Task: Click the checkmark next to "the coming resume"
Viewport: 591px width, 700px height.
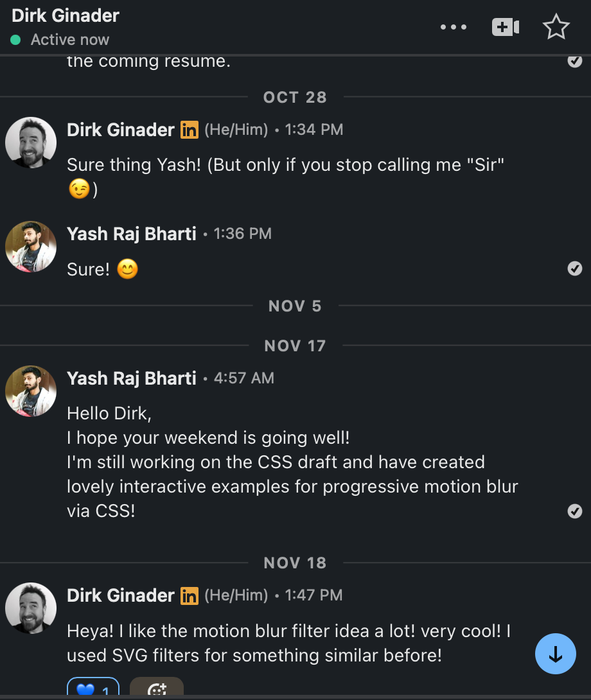Action: pos(574,61)
